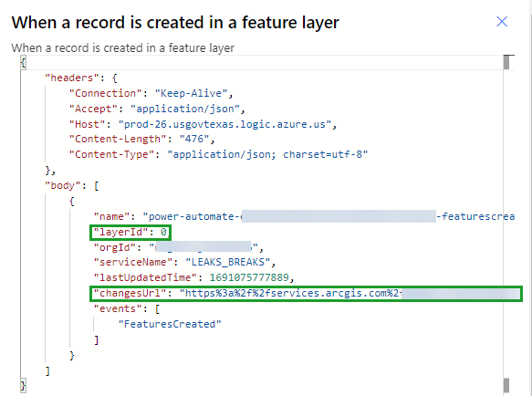Screen dimensions: 532x396
Task: Click the bottom scrollbar handle of JSON box
Action: [506, 385]
